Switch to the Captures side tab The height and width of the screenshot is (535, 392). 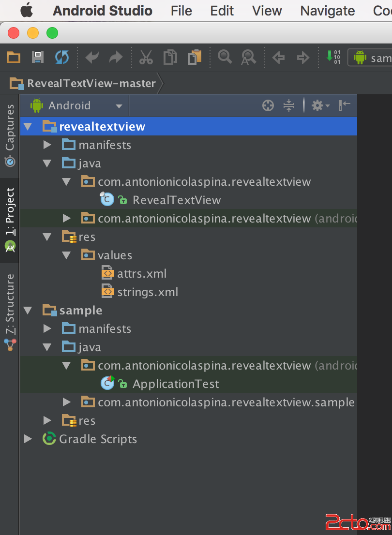pos(10,136)
